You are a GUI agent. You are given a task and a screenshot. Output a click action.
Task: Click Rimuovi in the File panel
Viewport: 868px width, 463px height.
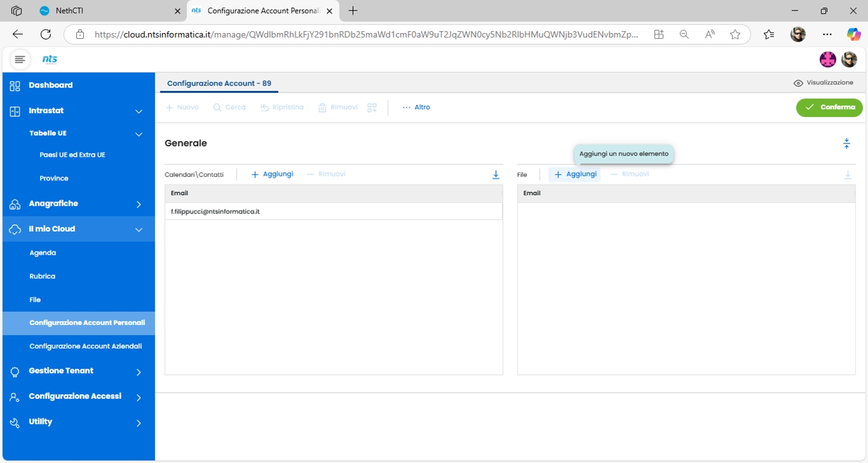tap(629, 175)
